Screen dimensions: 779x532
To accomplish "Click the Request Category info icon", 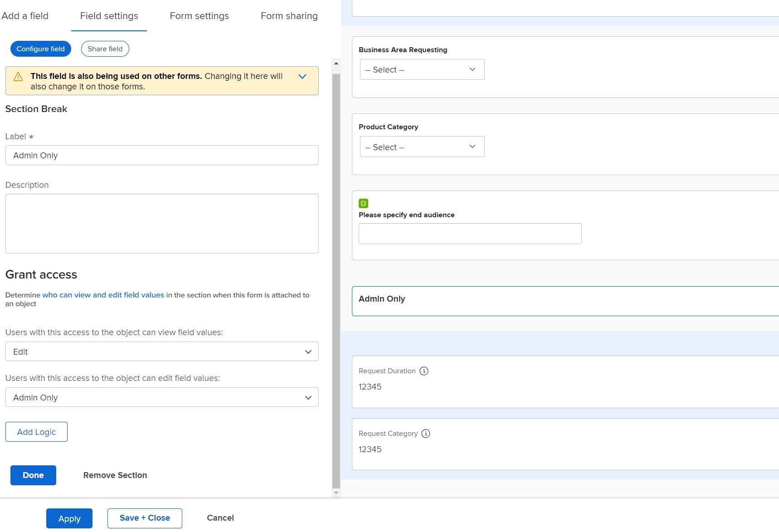I will (426, 434).
